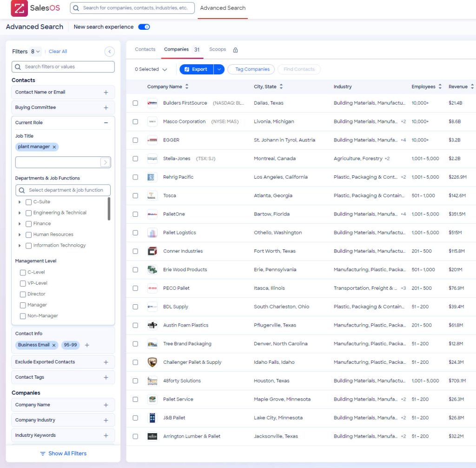476x468 pixels.
Task: Toggle the New search experience switch
Action: 144,27
